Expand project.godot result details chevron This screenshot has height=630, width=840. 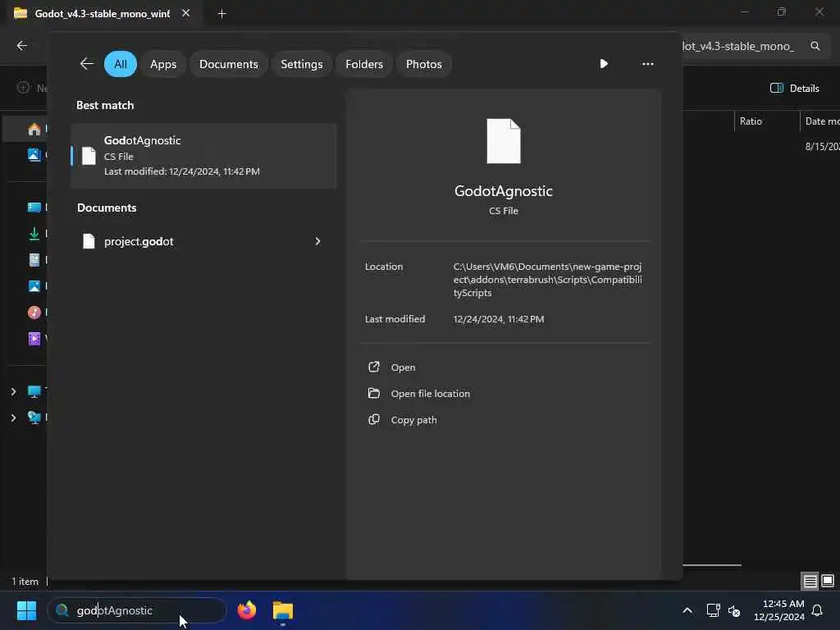coord(317,242)
